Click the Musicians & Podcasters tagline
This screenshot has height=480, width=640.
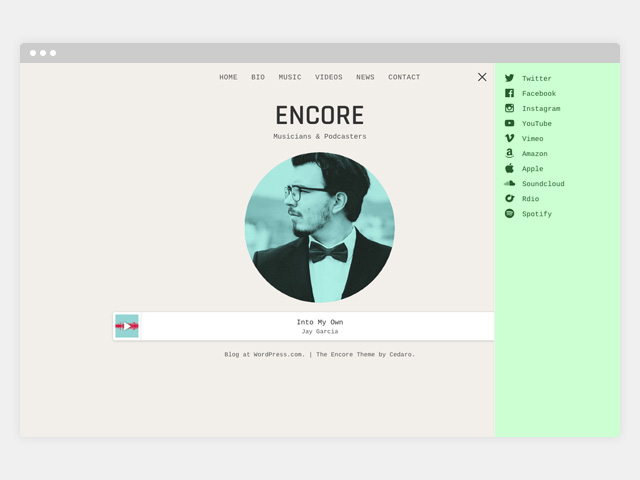tap(320, 136)
